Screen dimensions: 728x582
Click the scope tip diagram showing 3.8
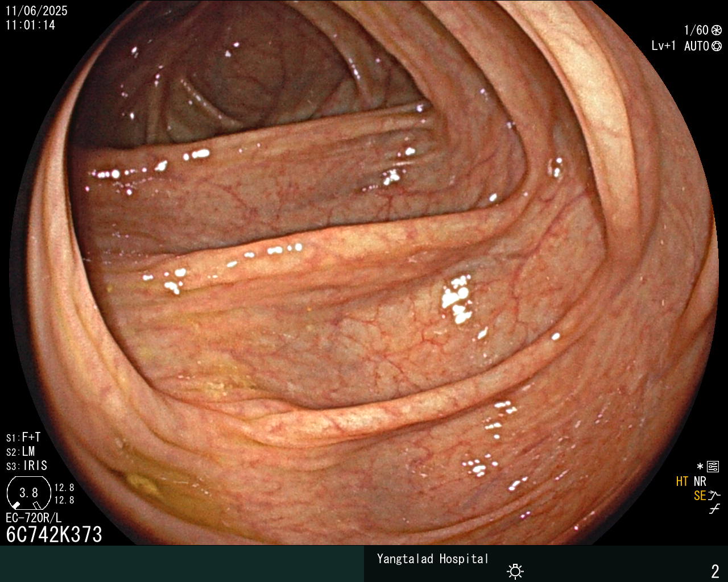coord(28,493)
